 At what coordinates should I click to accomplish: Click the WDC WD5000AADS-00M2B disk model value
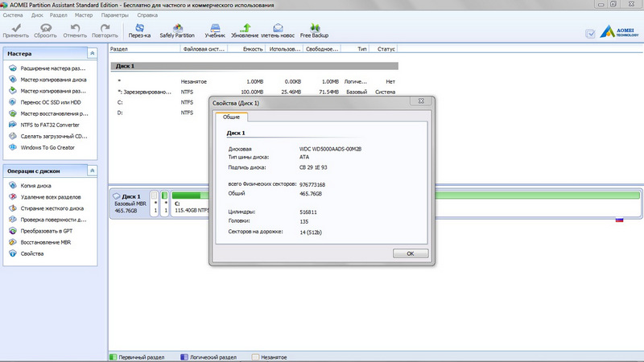(x=330, y=149)
